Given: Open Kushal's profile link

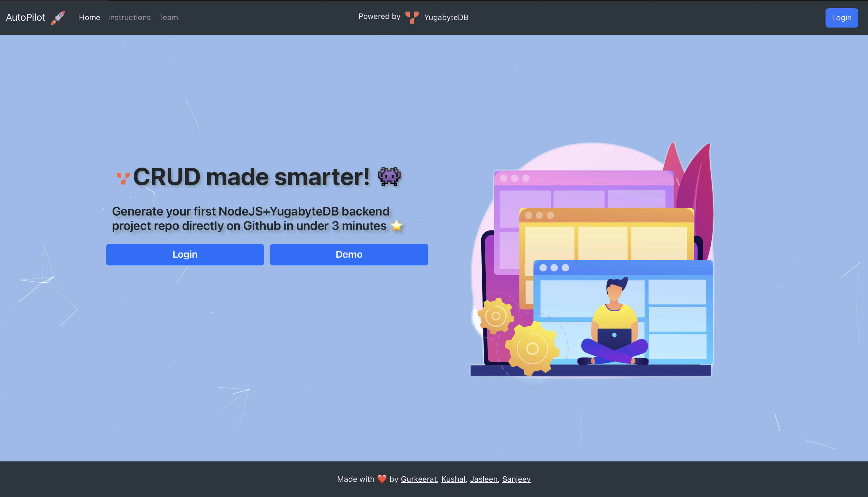Looking at the screenshot, I should [453, 479].
